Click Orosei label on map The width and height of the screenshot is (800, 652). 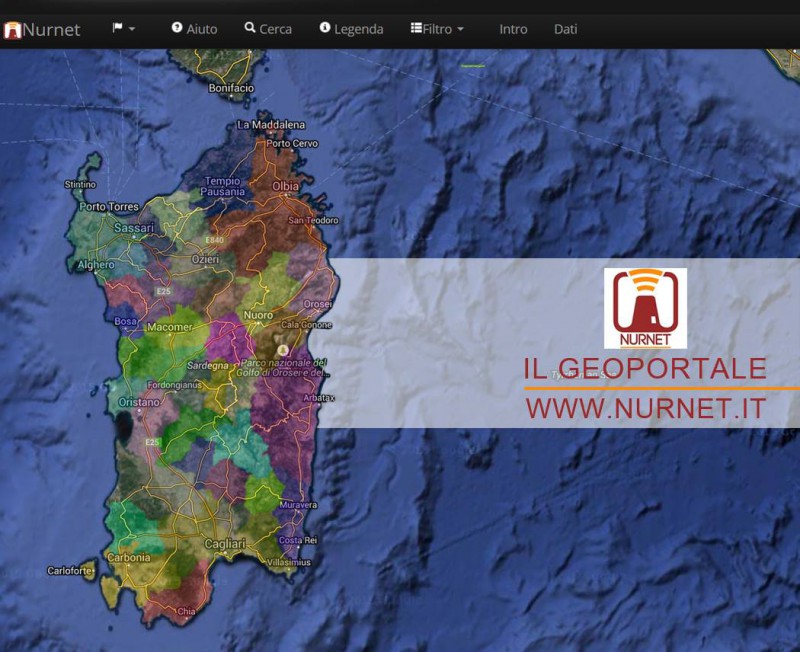(318, 304)
